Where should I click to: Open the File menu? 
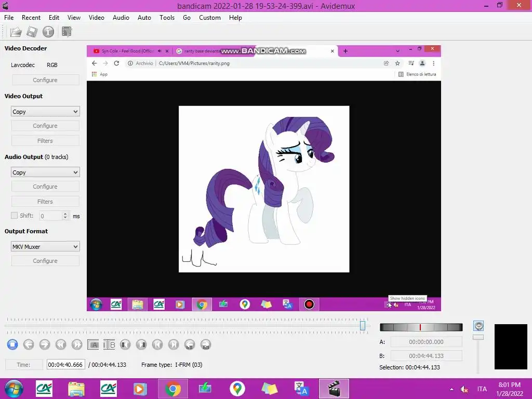9,18
